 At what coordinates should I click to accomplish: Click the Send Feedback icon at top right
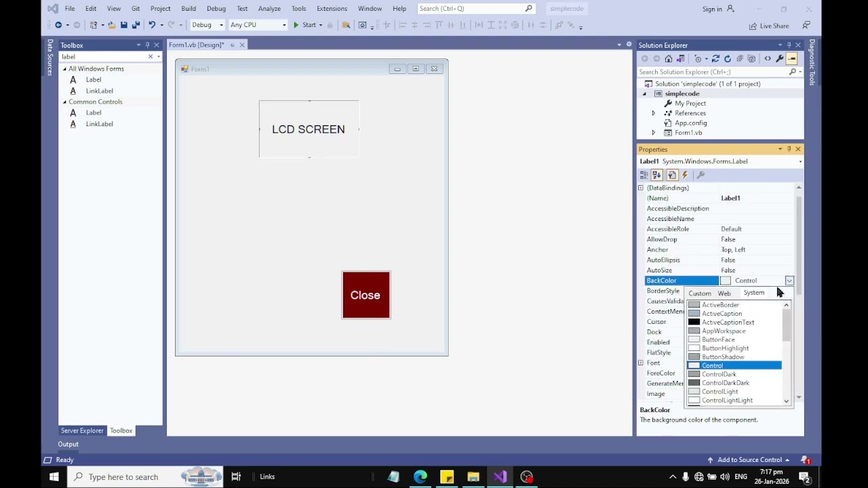806,25
